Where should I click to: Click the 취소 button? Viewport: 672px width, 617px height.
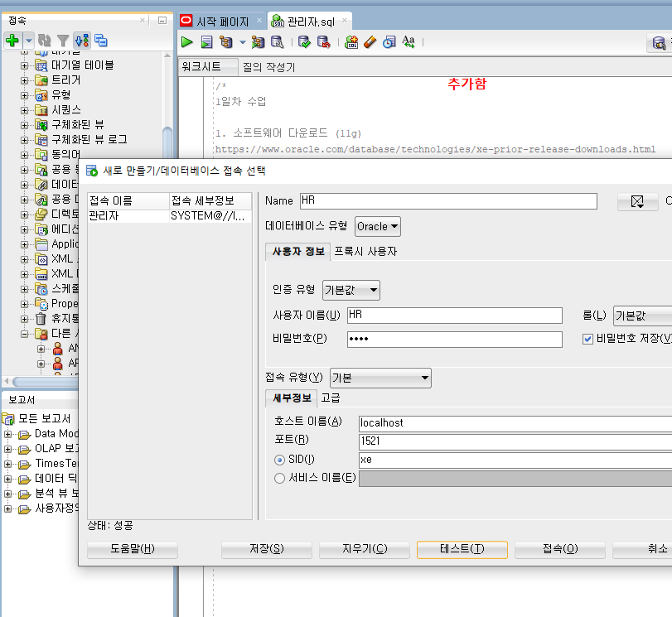(642, 549)
